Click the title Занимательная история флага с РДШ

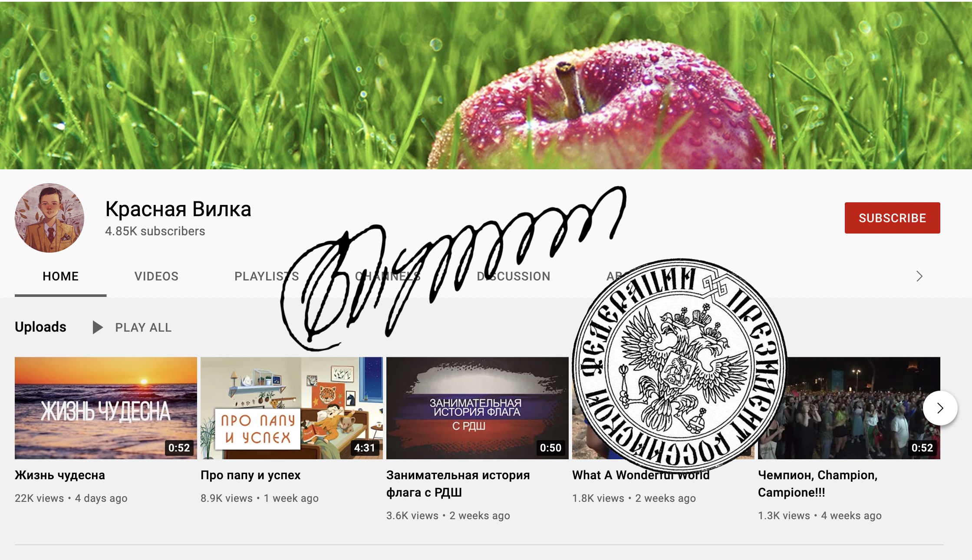pyautogui.click(x=458, y=484)
